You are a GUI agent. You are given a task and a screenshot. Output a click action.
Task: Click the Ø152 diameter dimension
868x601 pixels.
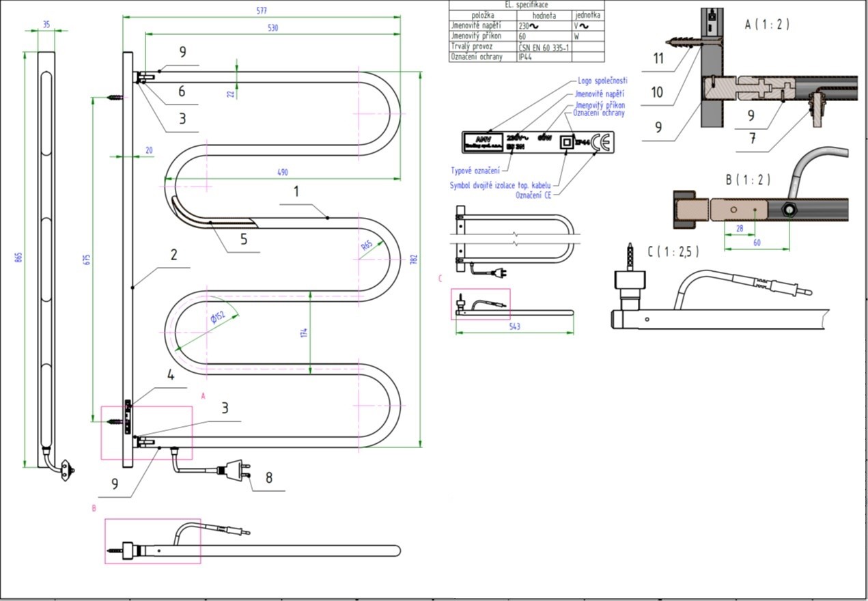pyautogui.click(x=217, y=318)
